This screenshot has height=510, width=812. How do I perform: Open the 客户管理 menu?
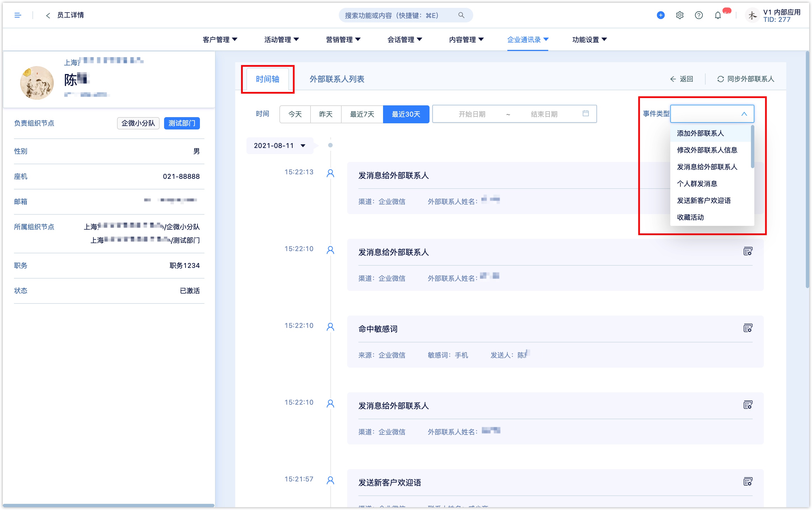220,40
